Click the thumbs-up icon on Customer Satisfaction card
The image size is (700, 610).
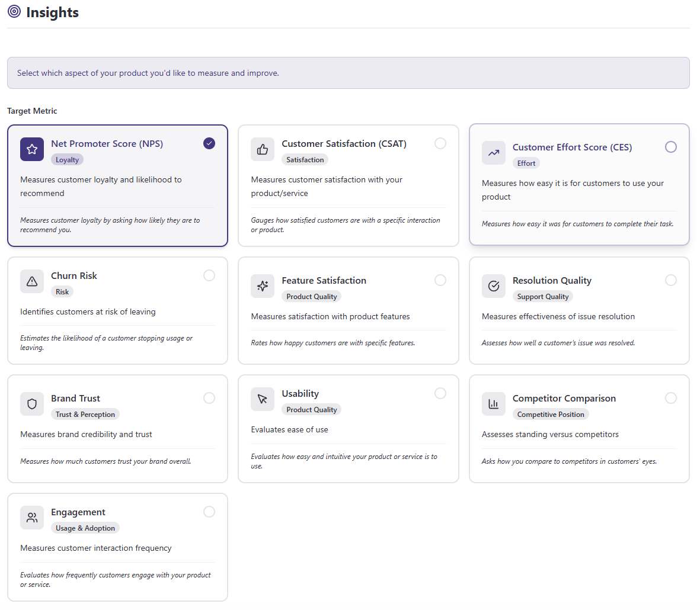263,149
